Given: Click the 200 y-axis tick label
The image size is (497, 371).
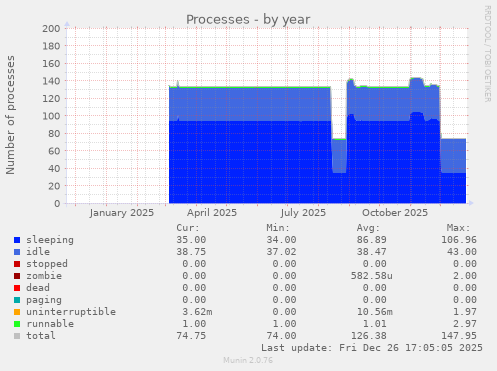Looking at the screenshot, I should tap(51, 29).
